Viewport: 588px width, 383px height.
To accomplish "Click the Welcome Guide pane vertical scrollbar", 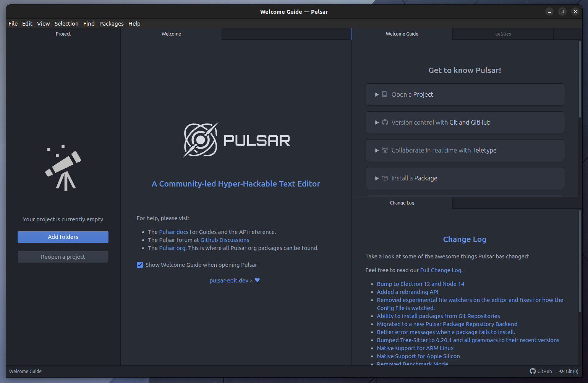I will [580, 80].
